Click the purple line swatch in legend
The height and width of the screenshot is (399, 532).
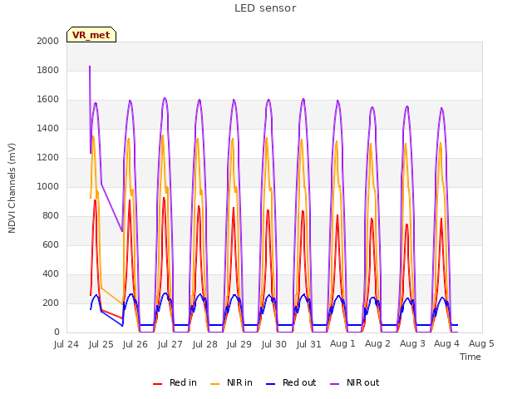click(334, 384)
